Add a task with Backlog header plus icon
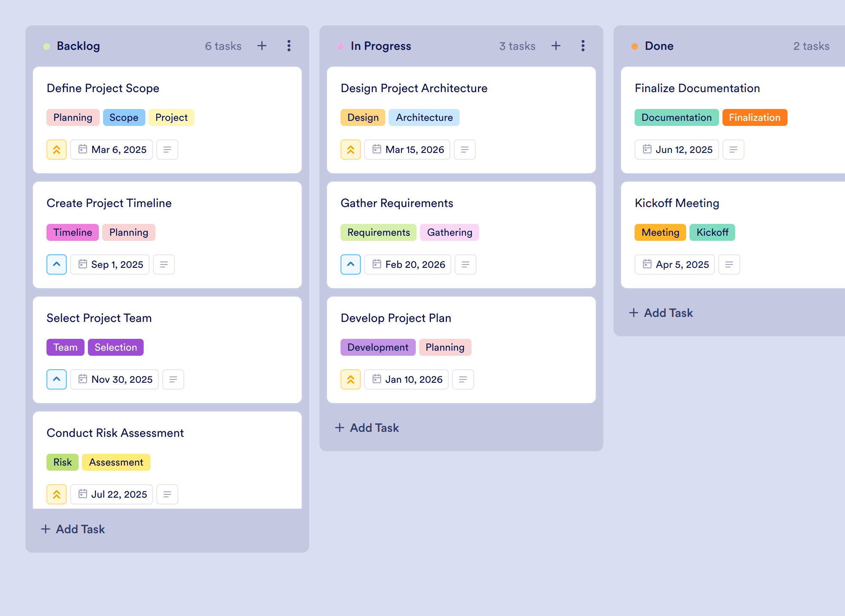845x616 pixels. pyautogui.click(x=262, y=46)
